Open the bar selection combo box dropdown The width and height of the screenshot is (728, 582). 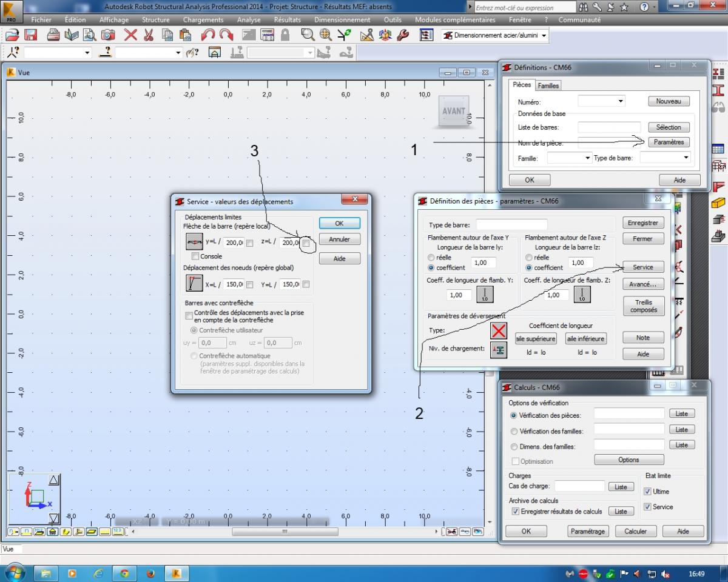[x=178, y=53]
